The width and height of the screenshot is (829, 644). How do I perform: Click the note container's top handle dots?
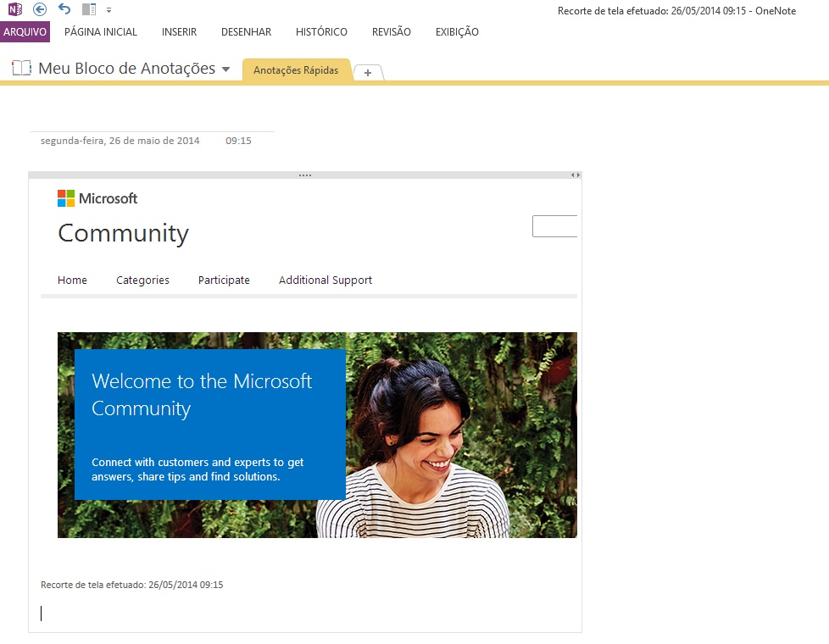coord(305,175)
